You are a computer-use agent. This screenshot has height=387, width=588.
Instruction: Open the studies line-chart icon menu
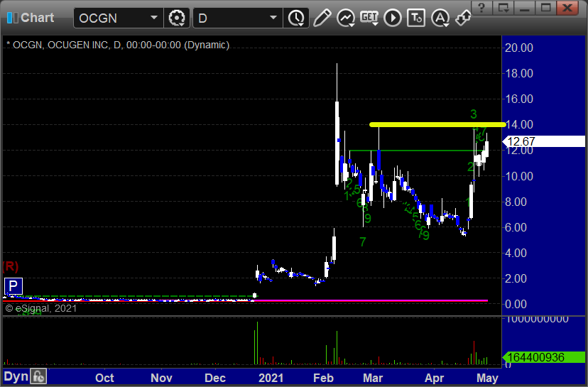click(345, 18)
